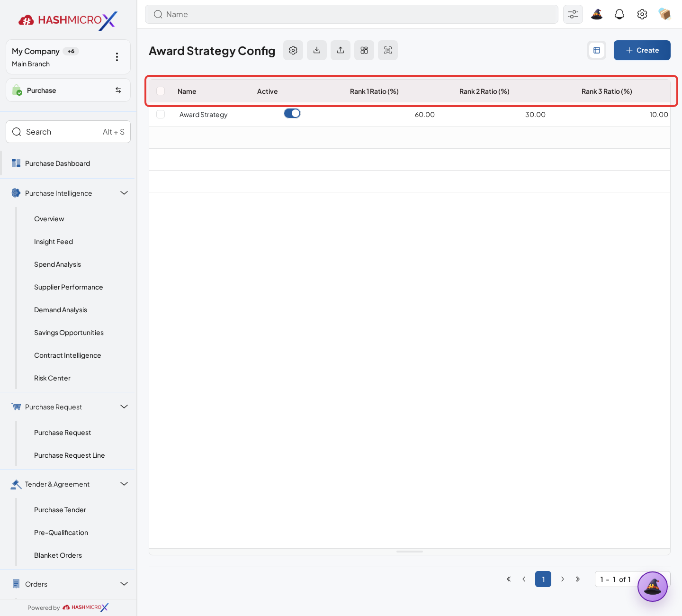Switch to list view layout icon

click(597, 50)
